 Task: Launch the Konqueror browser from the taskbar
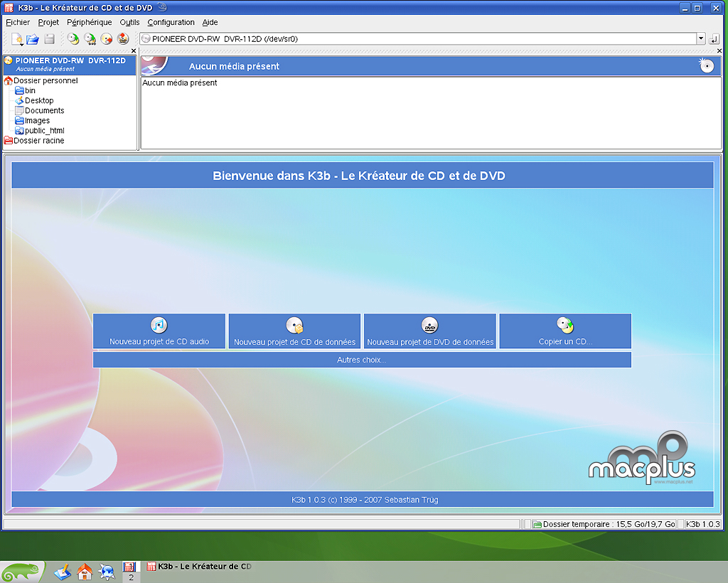click(107, 572)
